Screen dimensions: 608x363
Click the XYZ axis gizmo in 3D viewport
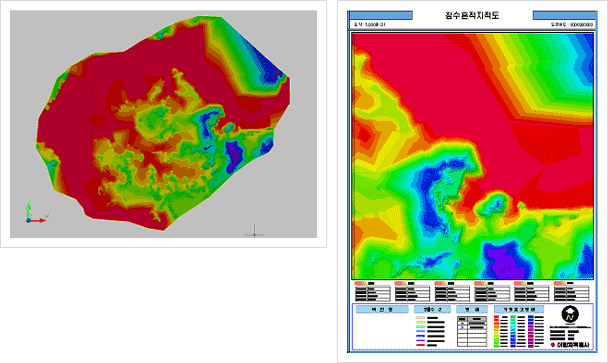(x=37, y=212)
